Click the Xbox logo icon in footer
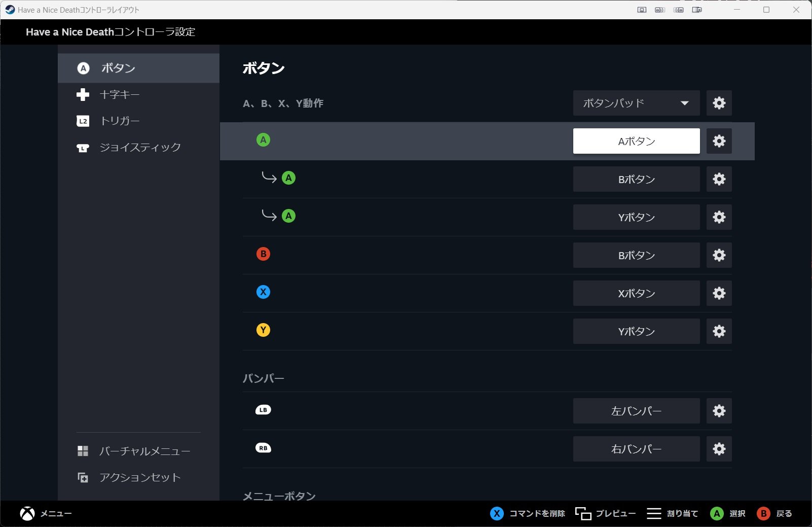This screenshot has width=812, height=527. [x=27, y=513]
